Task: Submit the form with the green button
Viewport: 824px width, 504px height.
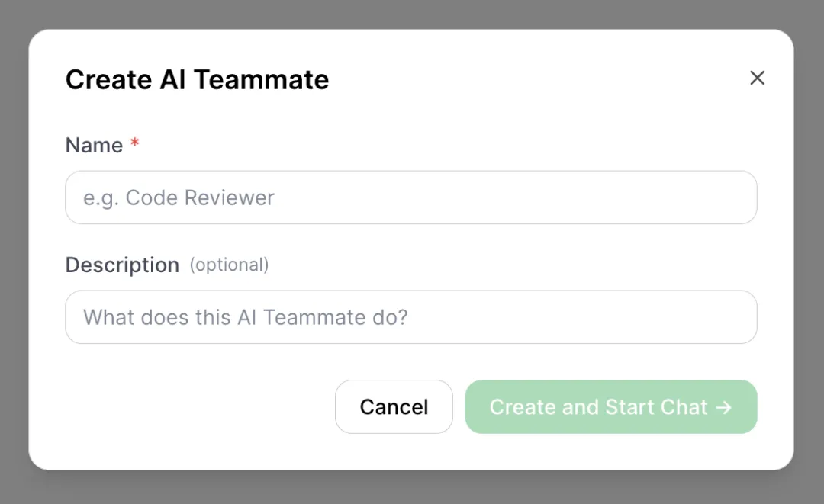Action: [610, 407]
